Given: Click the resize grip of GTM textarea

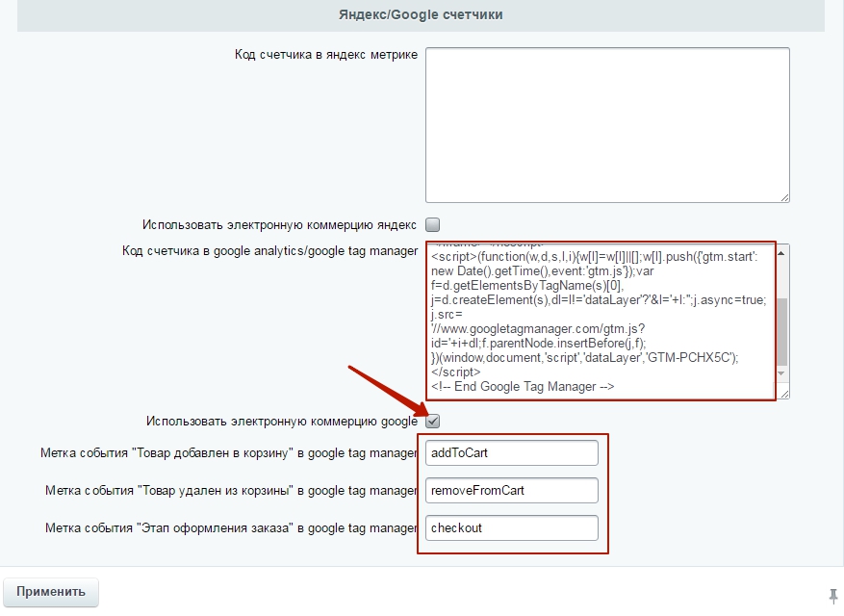Looking at the screenshot, I should coord(784,395).
